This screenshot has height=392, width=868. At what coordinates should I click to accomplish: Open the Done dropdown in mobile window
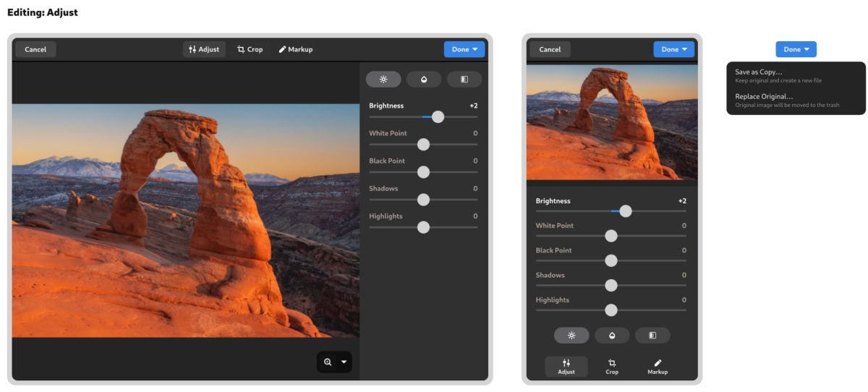coord(673,49)
